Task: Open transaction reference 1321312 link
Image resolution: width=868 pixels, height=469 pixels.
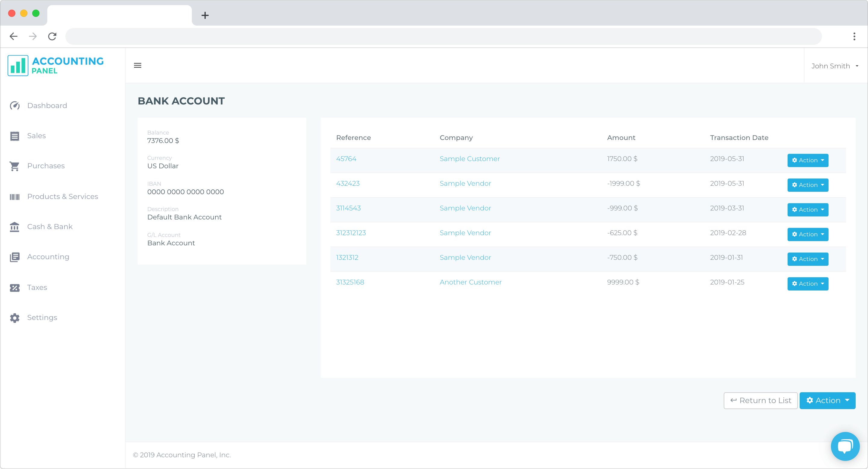Action: click(347, 258)
